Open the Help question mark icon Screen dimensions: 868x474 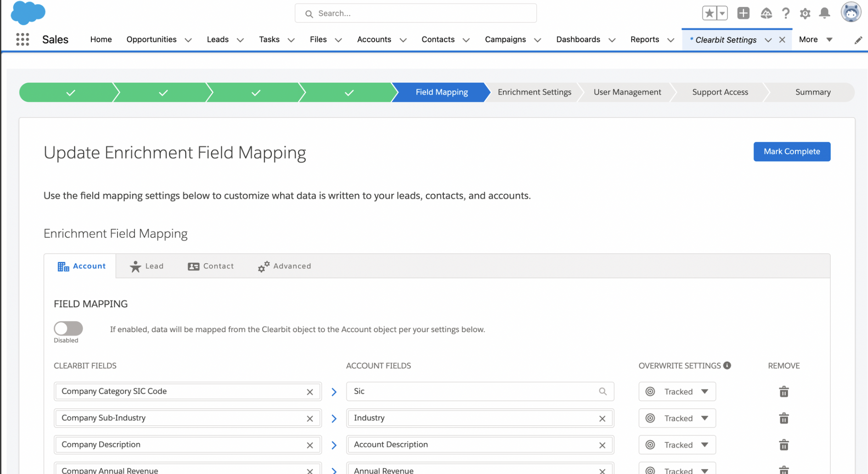pos(786,13)
